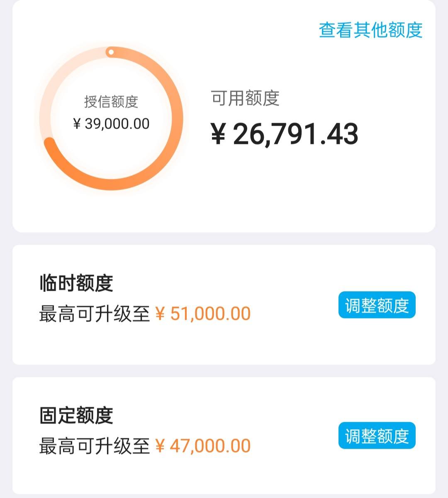Select the 最高可升级至 text under 临时额度
Screen dimensions: 448x498
coord(95,314)
